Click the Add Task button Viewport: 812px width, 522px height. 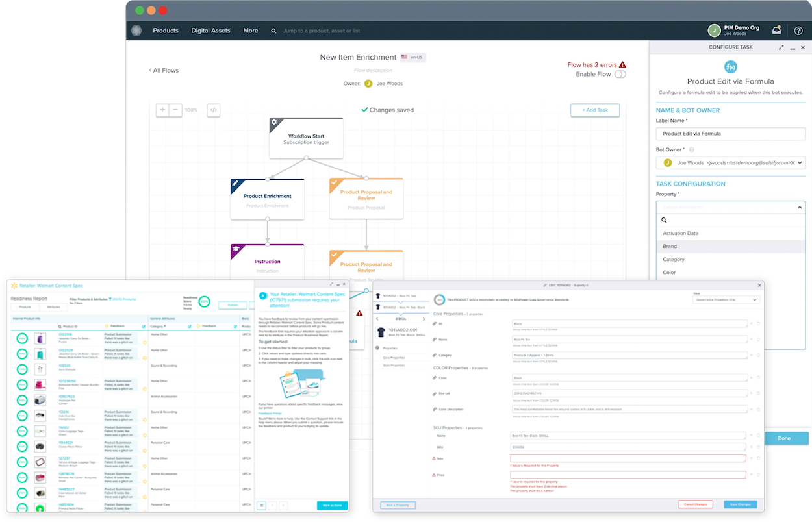tap(594, 110)
